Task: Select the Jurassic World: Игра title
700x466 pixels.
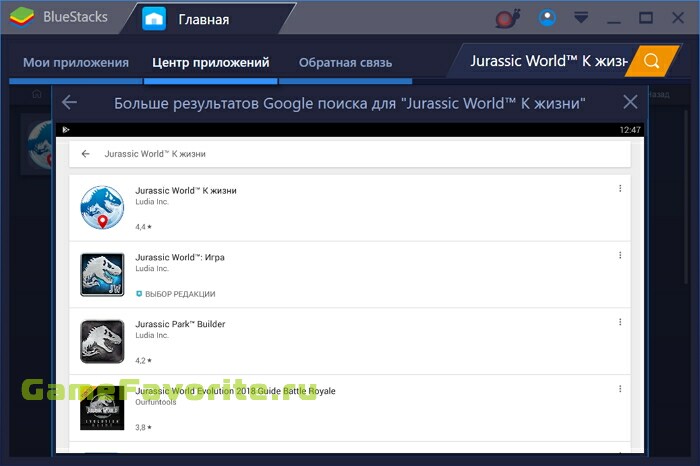Action: click(x=180, y=258)
